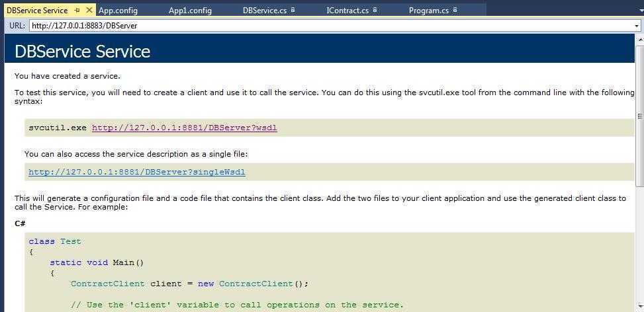Click the 'C#' code section heading
The image size is (644, 312).
point(20,223)
